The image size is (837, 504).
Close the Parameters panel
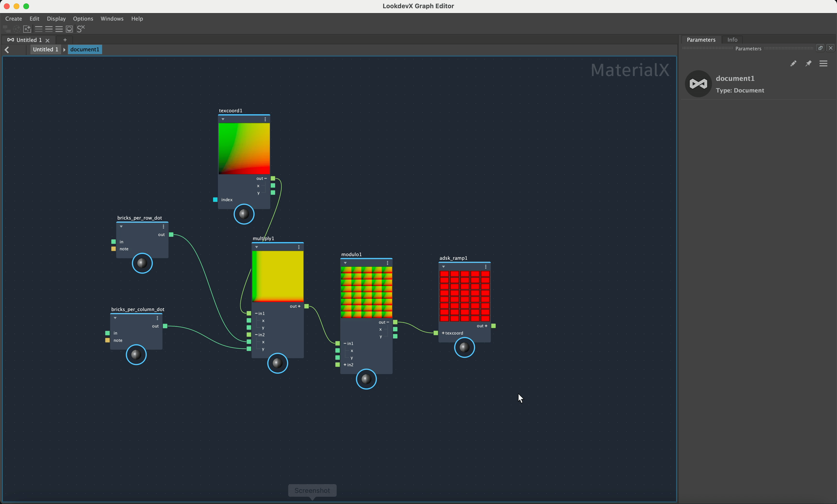tap(830, 48)
